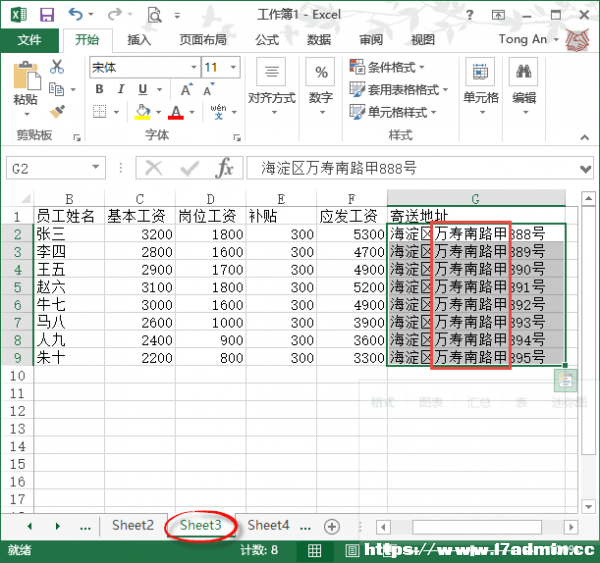This screenshot has width=600, height=563.
Task: Open underline style dropdown arrow
Action: (x=160, y=90)
